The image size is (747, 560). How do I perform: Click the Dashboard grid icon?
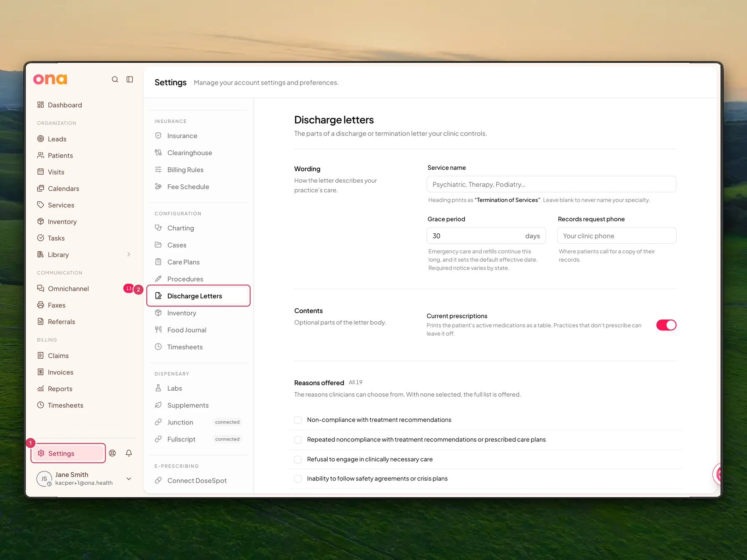pos(40,105)
